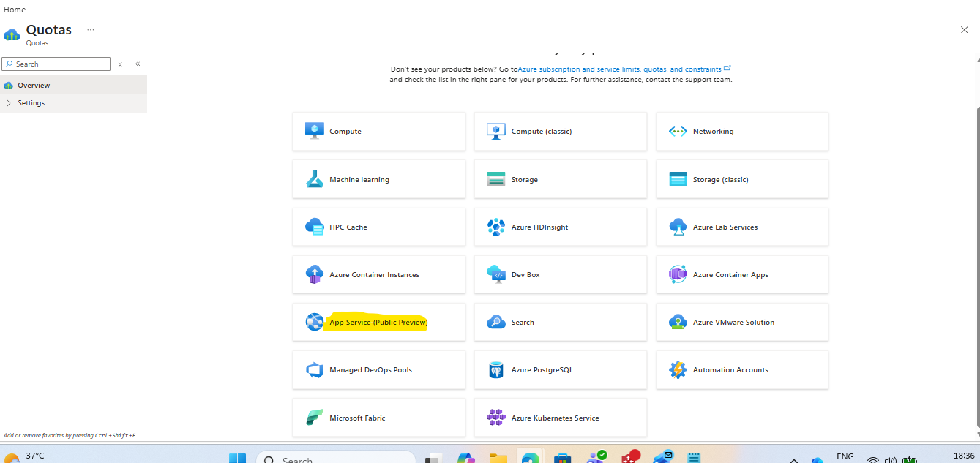Click the Azure VMware Solution icon

point(678,322)
